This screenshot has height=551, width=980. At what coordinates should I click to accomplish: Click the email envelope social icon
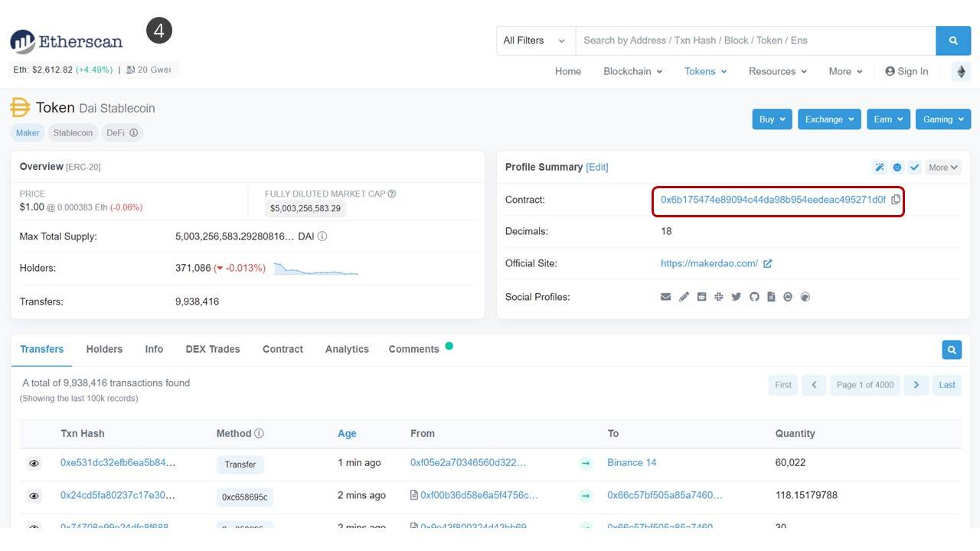665,297
